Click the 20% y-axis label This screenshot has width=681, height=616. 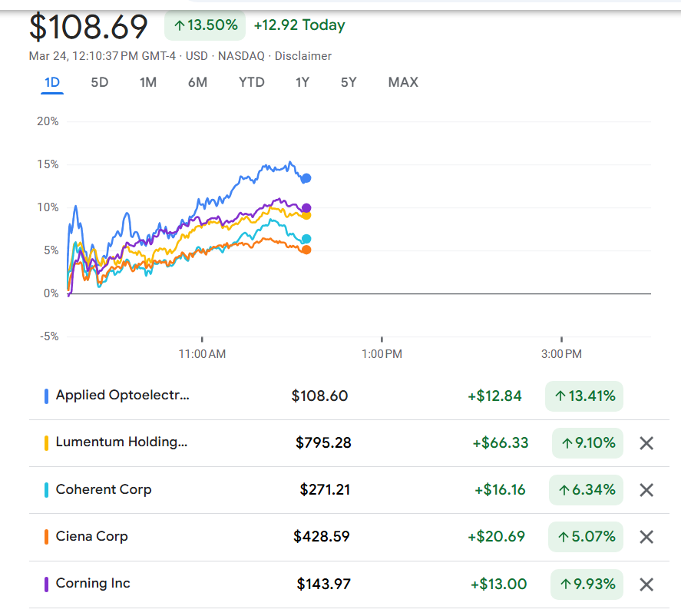click(x=48, y=121)
